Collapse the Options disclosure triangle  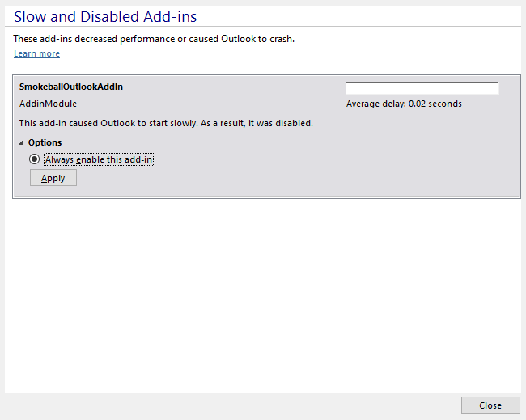22,143
